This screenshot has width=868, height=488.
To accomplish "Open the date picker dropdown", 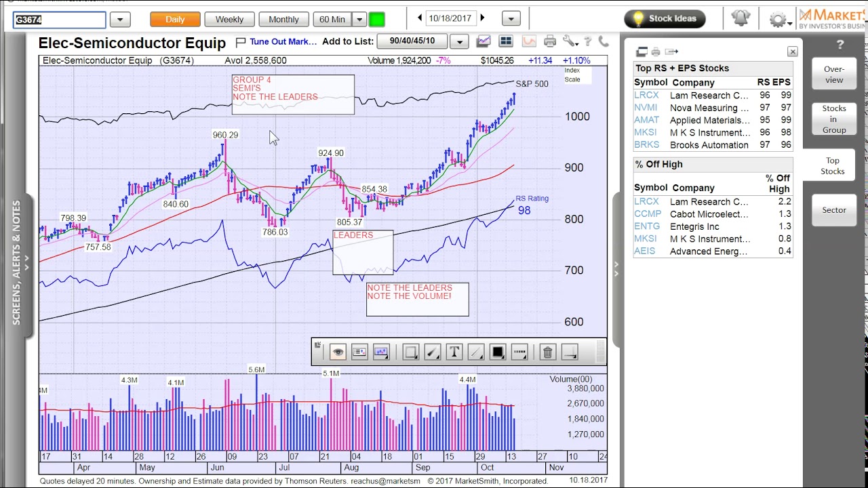I will tap(511, 19).
